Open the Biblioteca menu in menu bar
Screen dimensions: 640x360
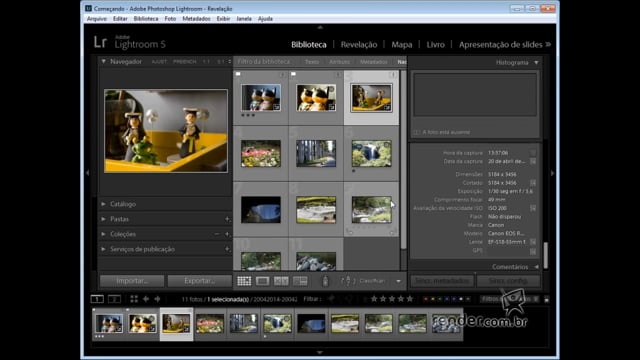coord(146,19)
